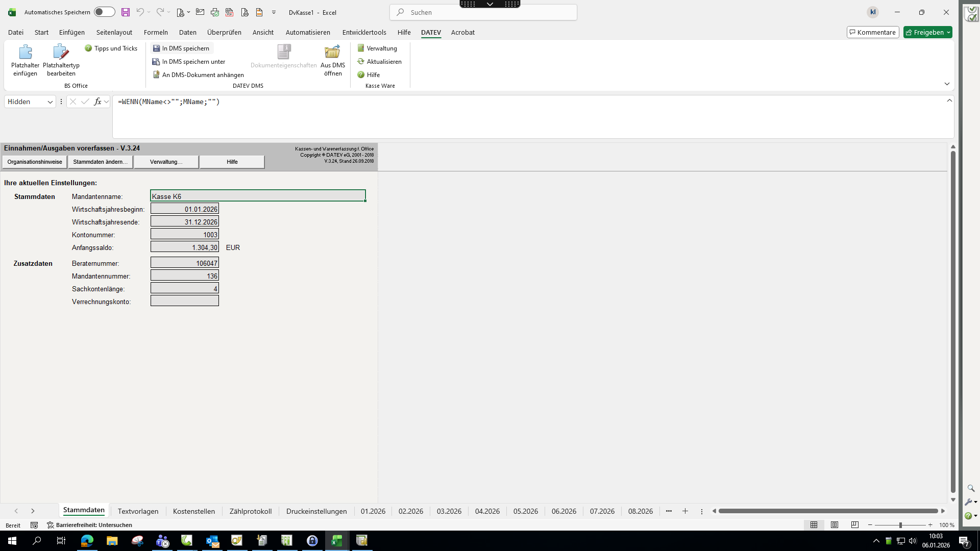
Task: Expand the formula bar chevron
Action: (949, 101)
